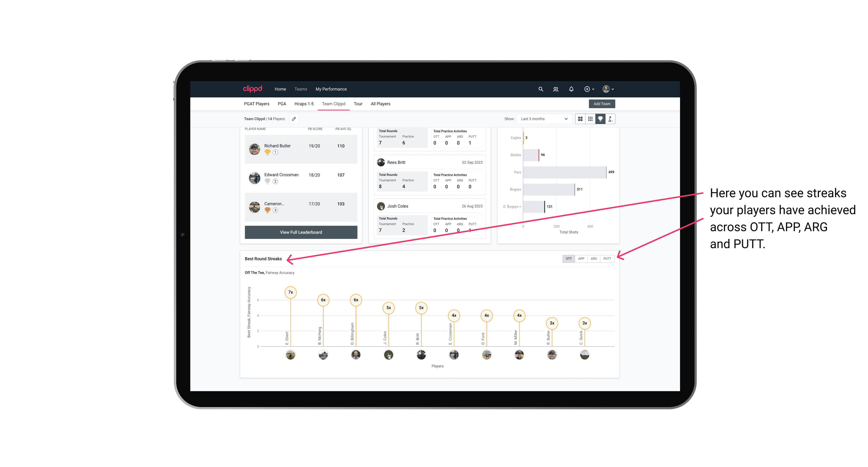Select the PUTT streak filter icon
This screenshot has width=868, height=467.
coord(607,259)
